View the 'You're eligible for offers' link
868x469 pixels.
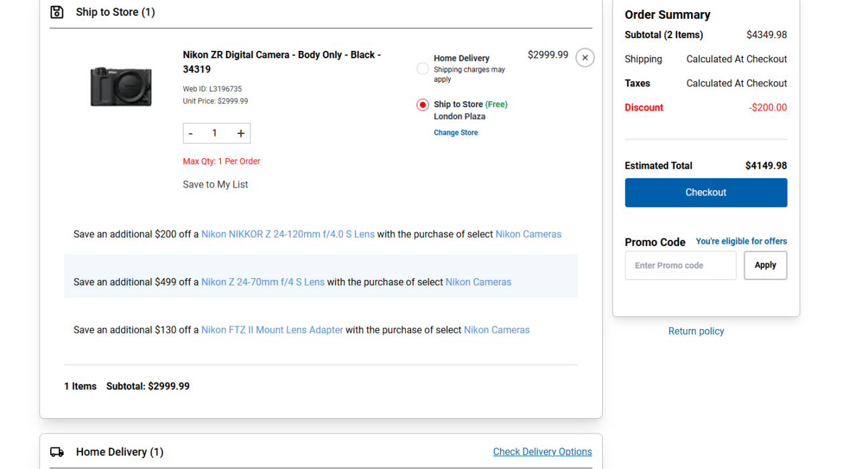[x=741, y=241]
